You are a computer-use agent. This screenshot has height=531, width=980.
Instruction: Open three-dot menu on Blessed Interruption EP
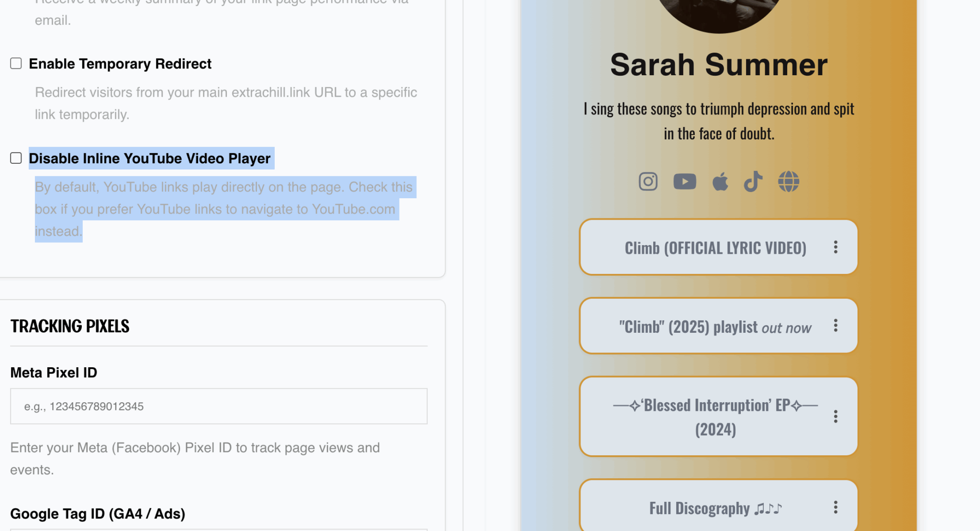835,417
